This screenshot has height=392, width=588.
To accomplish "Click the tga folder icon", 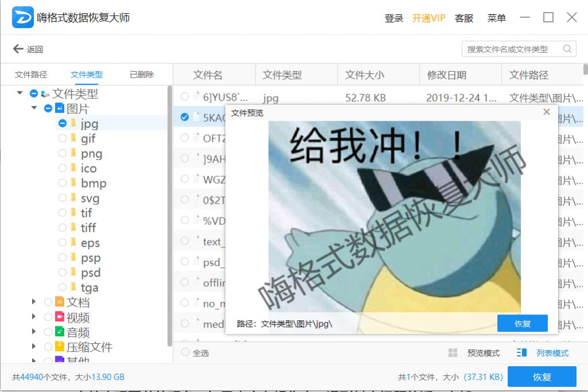I will click(x=73, y=287).
